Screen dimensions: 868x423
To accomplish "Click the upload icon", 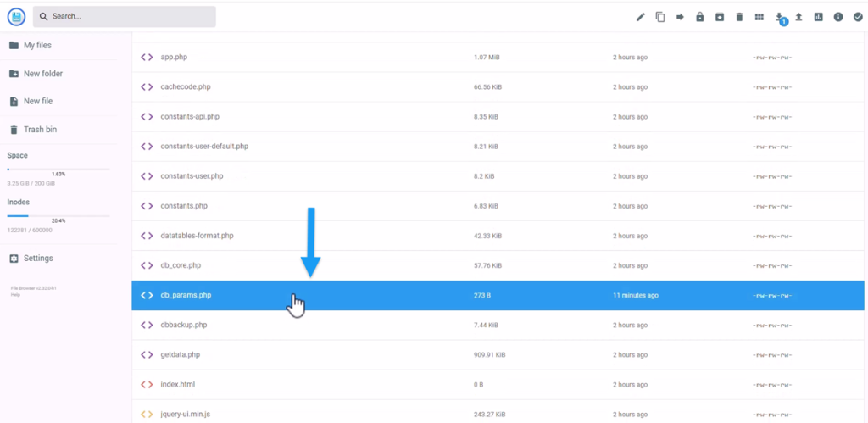I will [x=798, y=17].
